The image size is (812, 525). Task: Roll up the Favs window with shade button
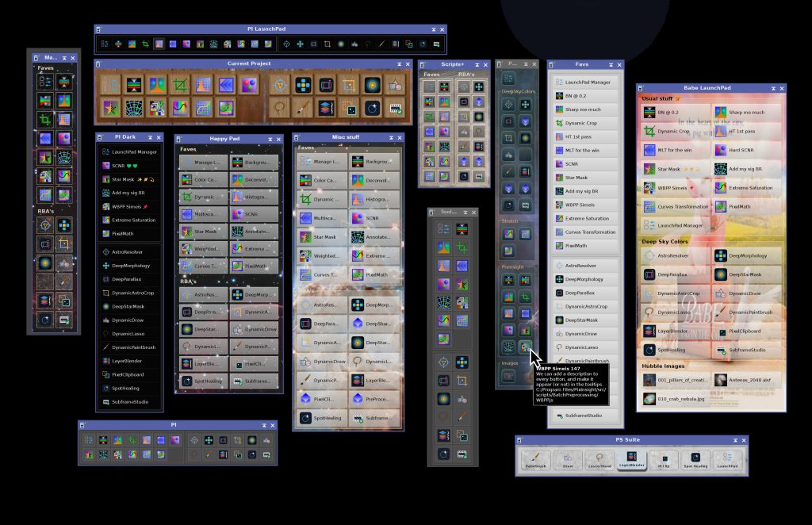coord(611,65)
